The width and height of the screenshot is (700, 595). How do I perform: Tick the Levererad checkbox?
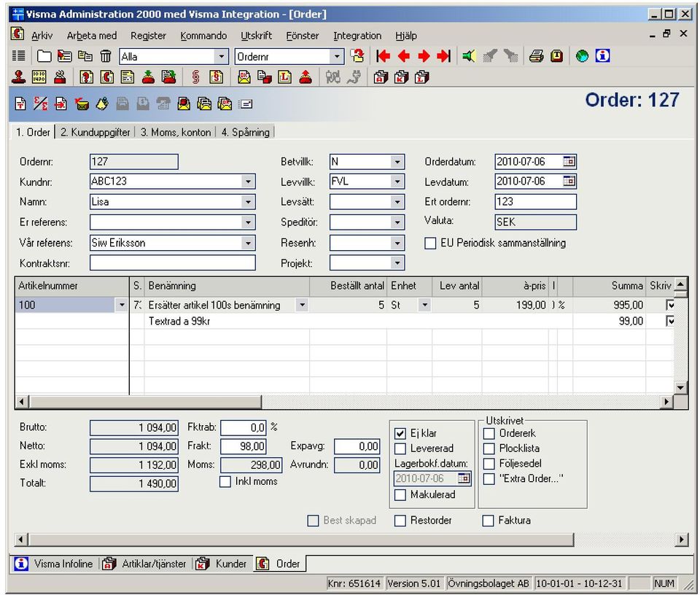click(400, 448)
